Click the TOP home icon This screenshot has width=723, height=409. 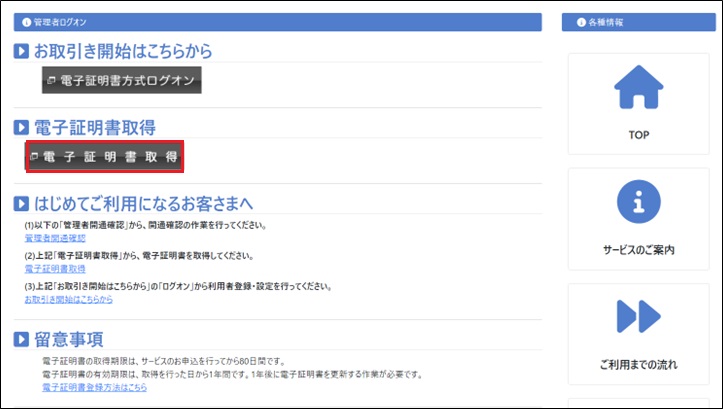click(638, 86)
